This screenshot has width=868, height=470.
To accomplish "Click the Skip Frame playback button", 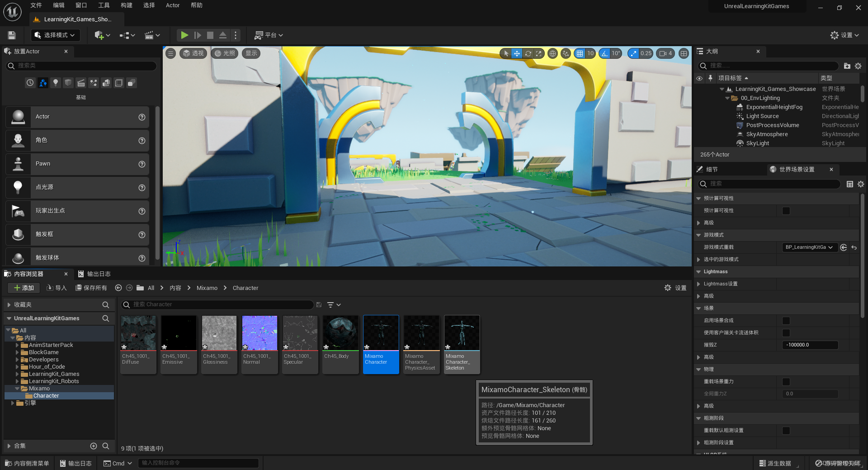I will (198, 35).
